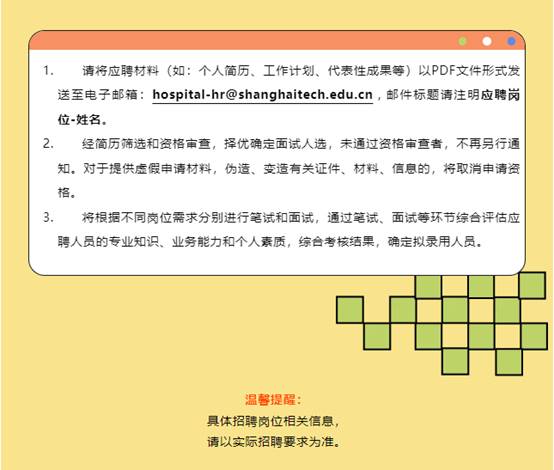Click the text 以PDF文件形式发
The width and height of the screenshot is (554, 470).
coord(469,71)
